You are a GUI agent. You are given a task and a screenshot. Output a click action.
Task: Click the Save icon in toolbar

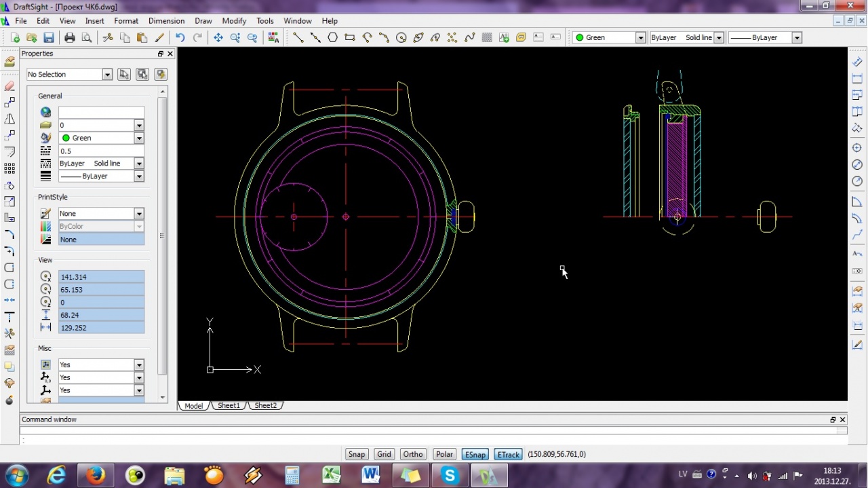point(49,38)
